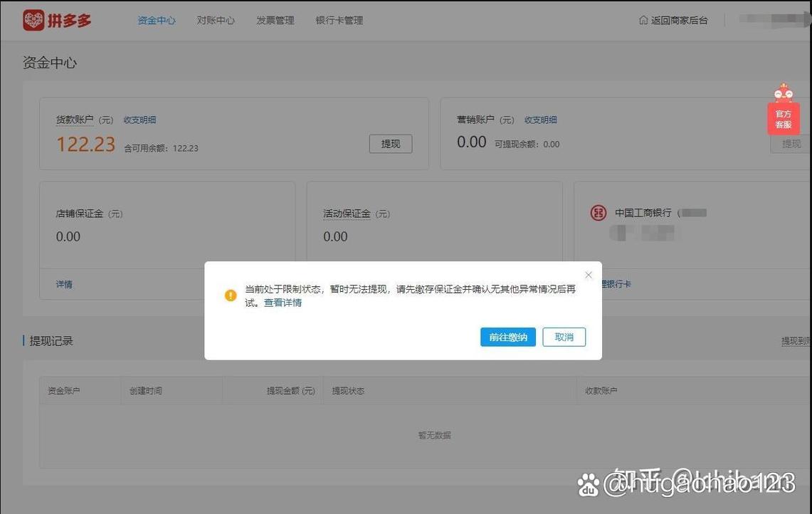Click 提现金额 (元) column header
Viewport: 812px width, 514px height.
pyautogui.click(x=290, y=391)
